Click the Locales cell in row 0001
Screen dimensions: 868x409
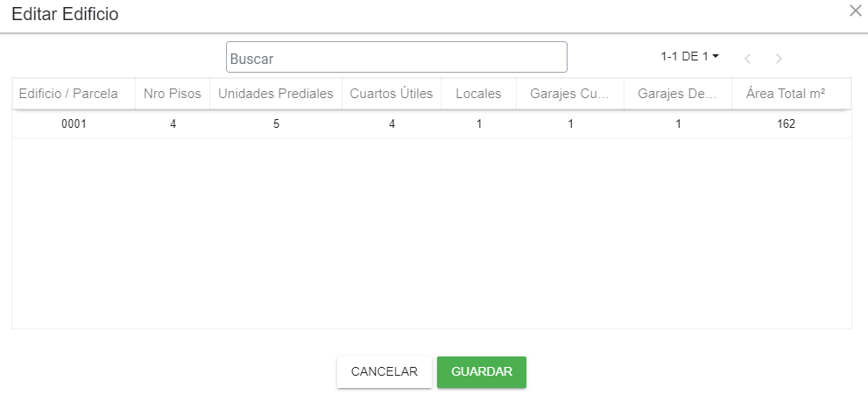(x=479, y=124)
